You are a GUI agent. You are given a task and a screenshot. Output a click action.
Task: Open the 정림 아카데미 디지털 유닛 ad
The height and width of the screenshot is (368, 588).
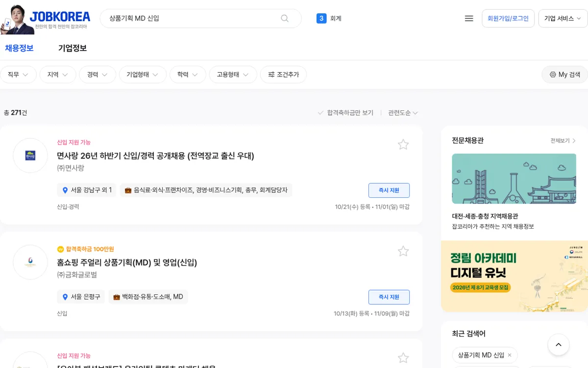pos(514,276)
